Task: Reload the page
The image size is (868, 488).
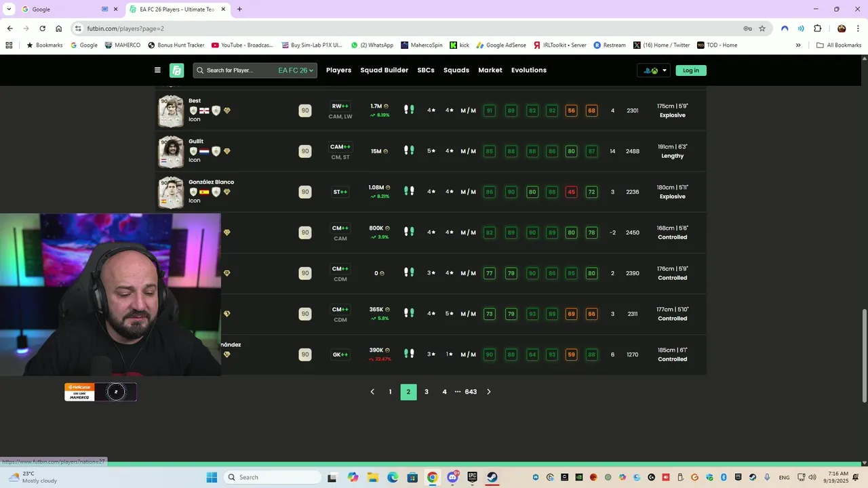Action: (x=42, y=28)
